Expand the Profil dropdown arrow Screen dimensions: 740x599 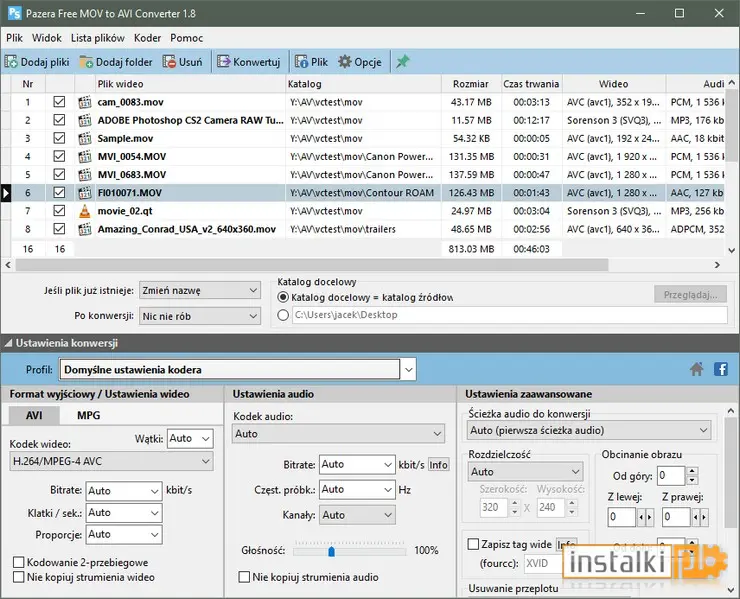[x=409, y=370]
